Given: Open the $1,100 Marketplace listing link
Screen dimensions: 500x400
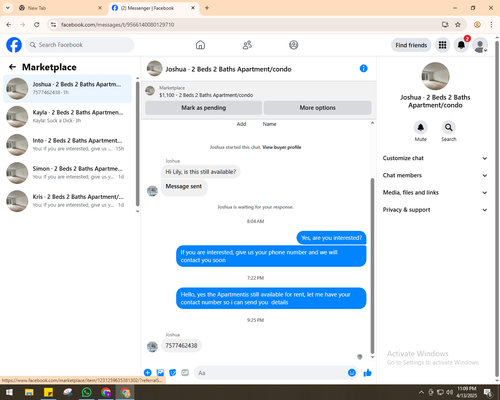Looking at the screenshot, I should (x=206, y=95).
